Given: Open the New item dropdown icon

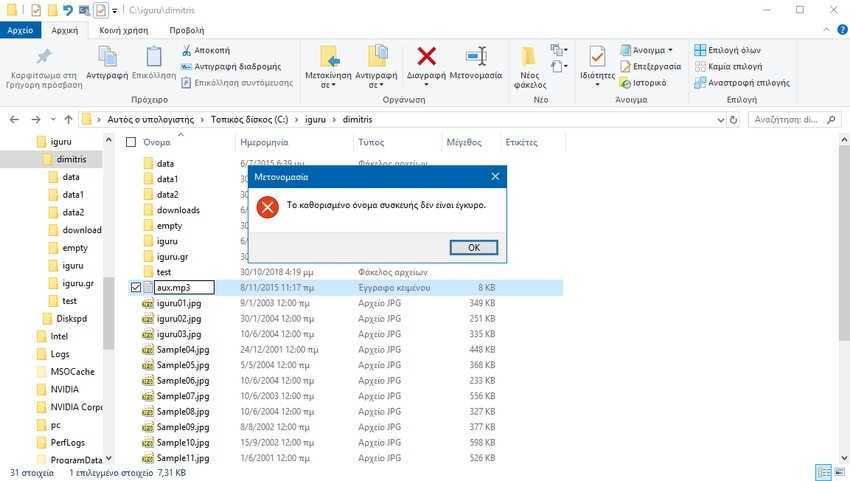Looking at the screenshot, I should (559, 50).
